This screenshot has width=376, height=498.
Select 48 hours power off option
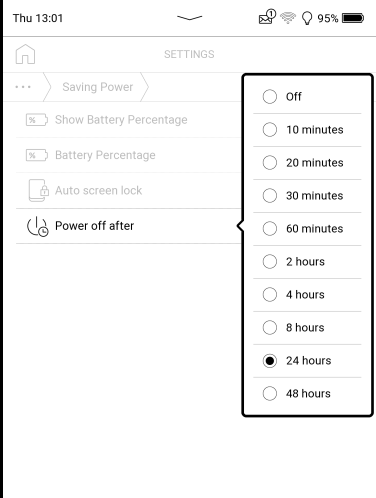(307, 394)
